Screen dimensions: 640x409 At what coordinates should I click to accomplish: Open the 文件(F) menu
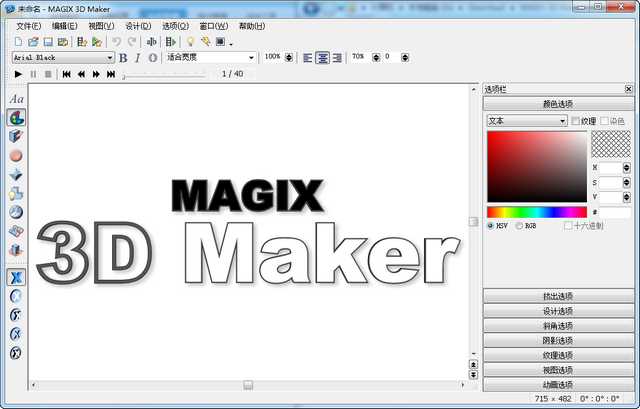29,26
